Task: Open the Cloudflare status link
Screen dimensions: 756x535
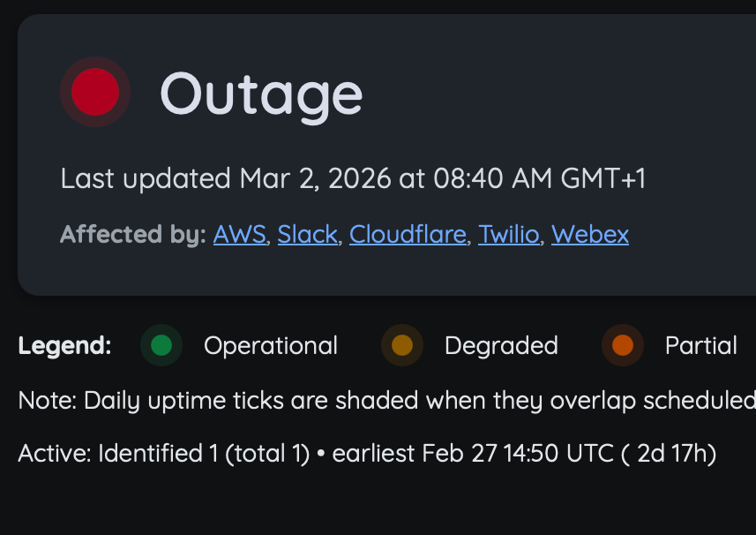Action: 408,234
